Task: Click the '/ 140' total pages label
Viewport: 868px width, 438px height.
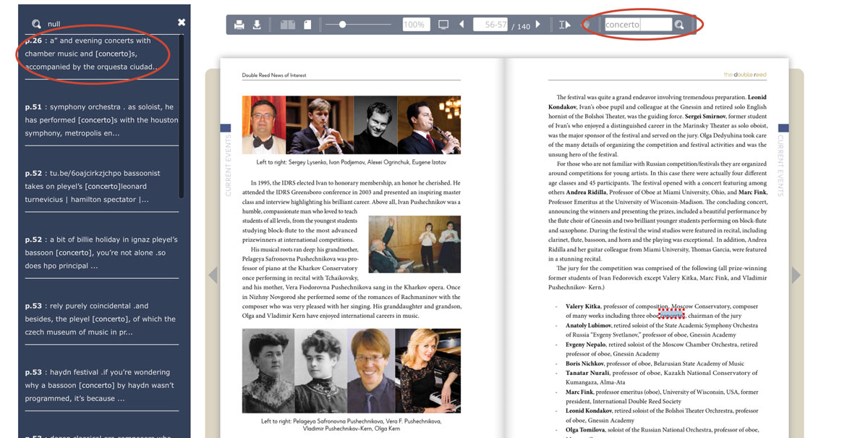Action: click(x=521, y=26)
